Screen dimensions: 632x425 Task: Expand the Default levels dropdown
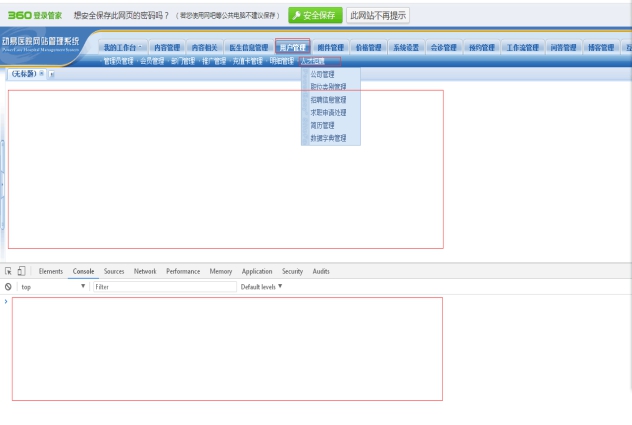(x=262, y=287)
